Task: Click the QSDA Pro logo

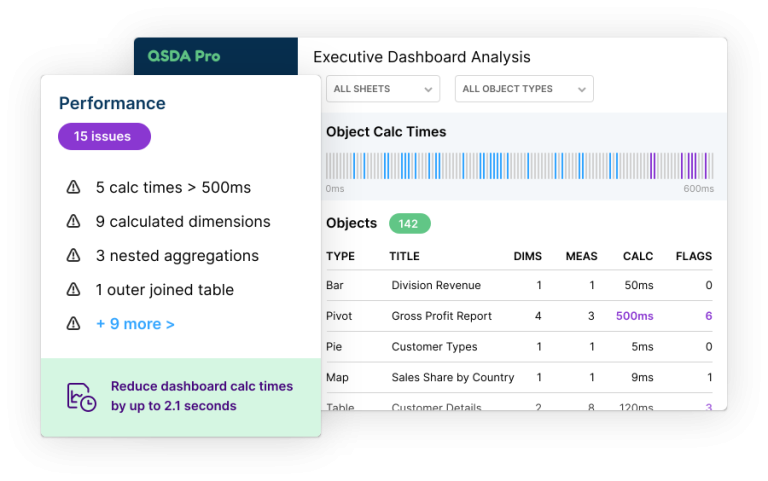Action: tap(184, 56)
